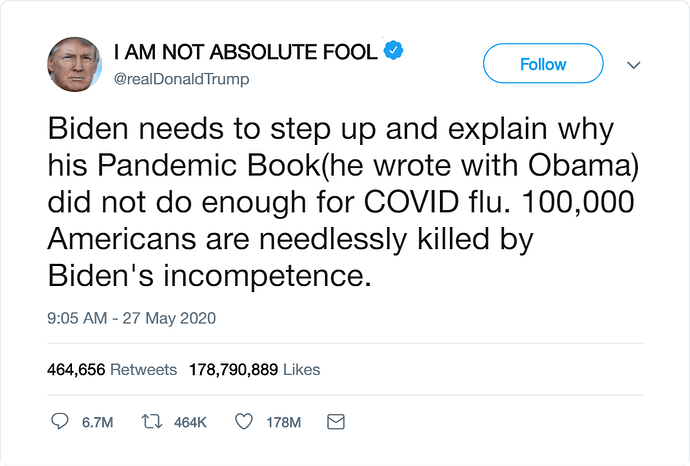Open the @realDonaldTrump handle link
The width and height of the screenshot is (690, 466).
[x=181, y=79]
